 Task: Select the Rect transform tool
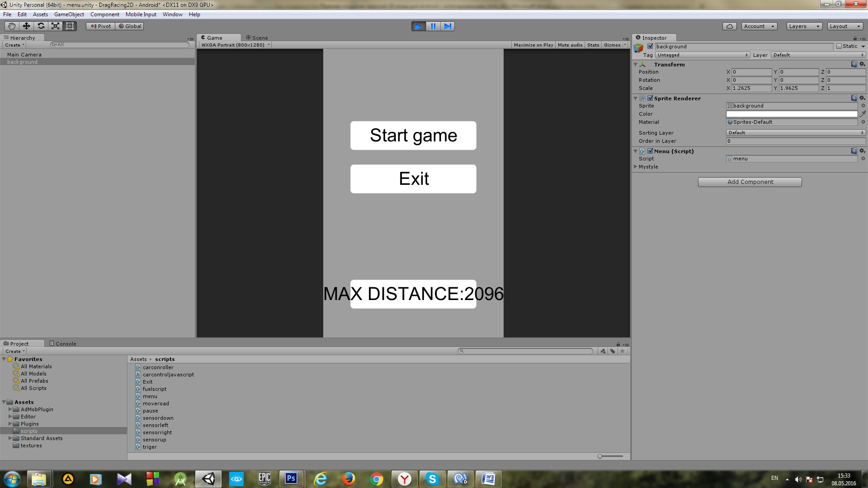click(71, 26)
